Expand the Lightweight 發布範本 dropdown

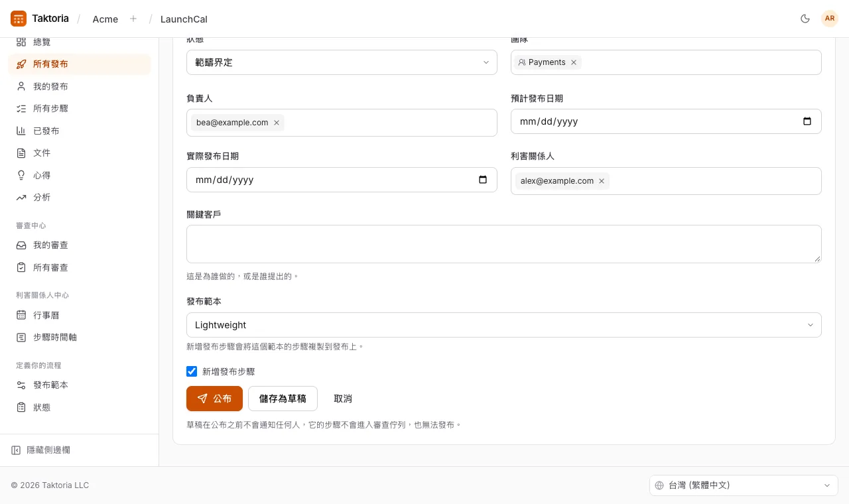point(503,325)
